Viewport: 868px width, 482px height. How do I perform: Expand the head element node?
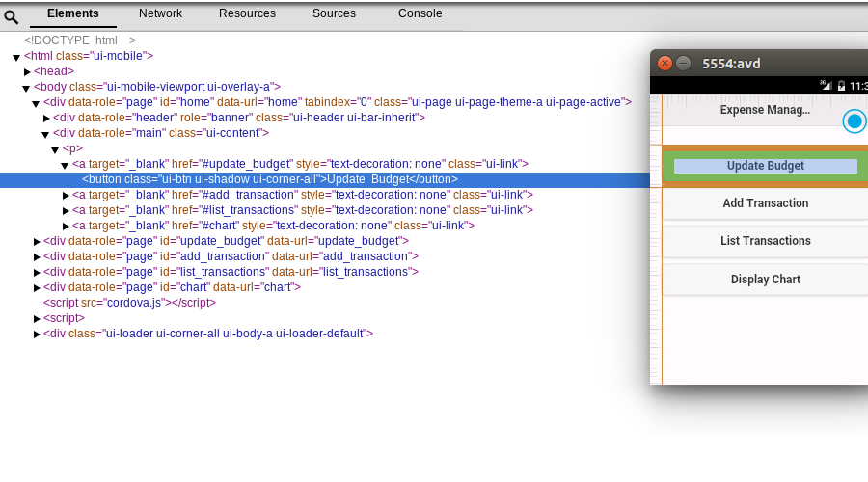click(28, 71)
